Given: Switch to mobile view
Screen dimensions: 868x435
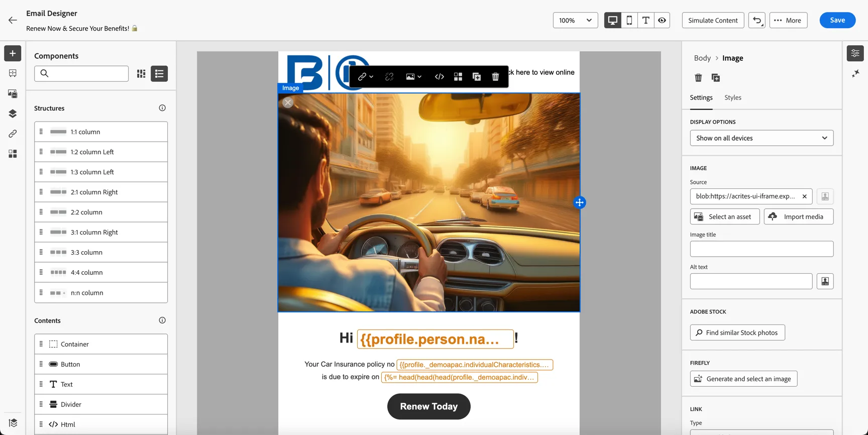Looking at the screenshot, I should [629, 20].
